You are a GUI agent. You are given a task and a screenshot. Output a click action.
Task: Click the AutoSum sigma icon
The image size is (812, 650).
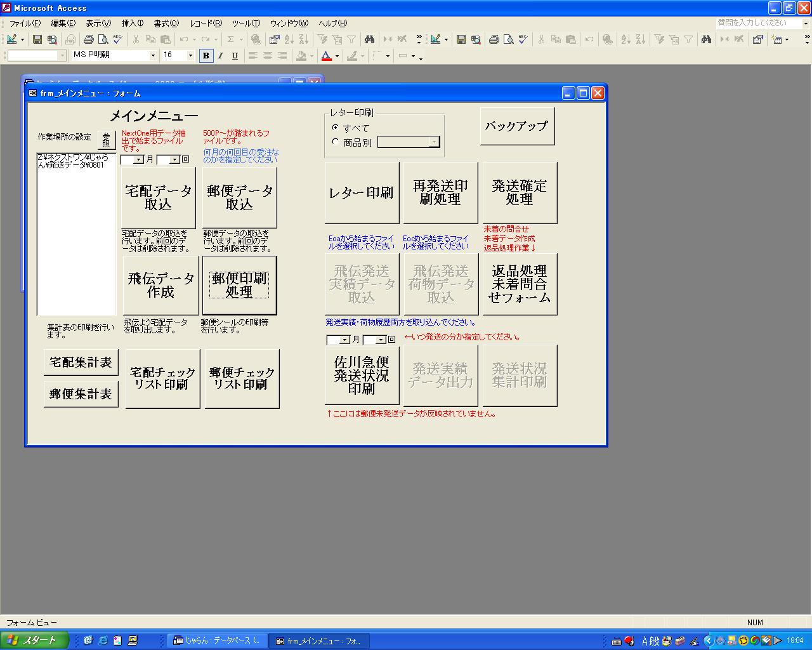click(x=231, y=39)
